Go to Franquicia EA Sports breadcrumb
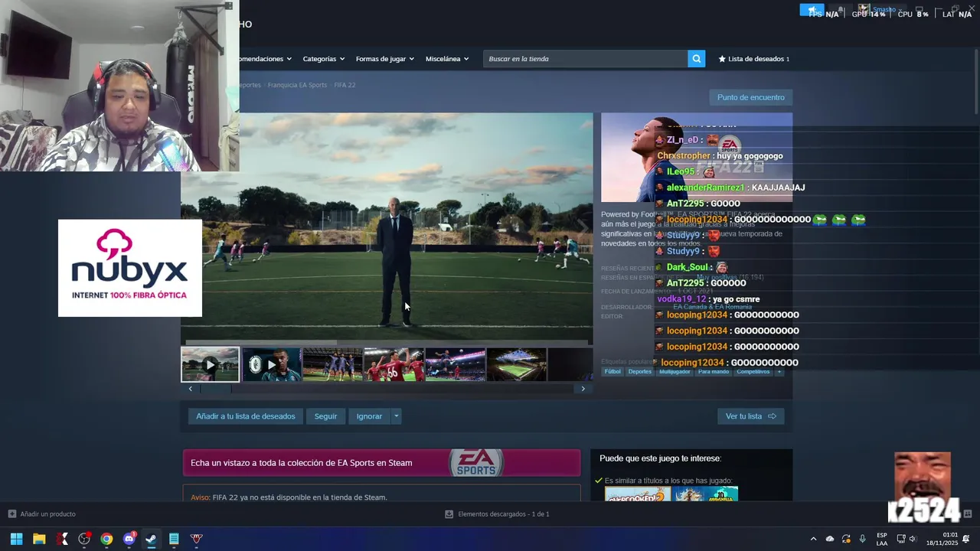The height and width of the screenshot is (551, 980). 297,85
